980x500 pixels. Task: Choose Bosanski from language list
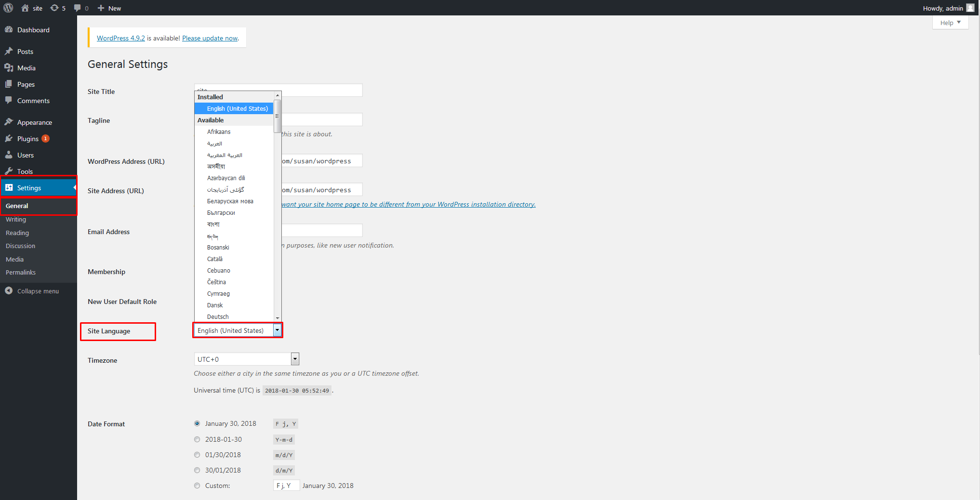[234, 247]
